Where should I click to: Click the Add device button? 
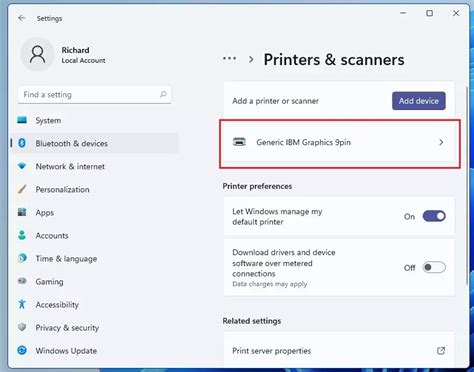pos(419,101)
